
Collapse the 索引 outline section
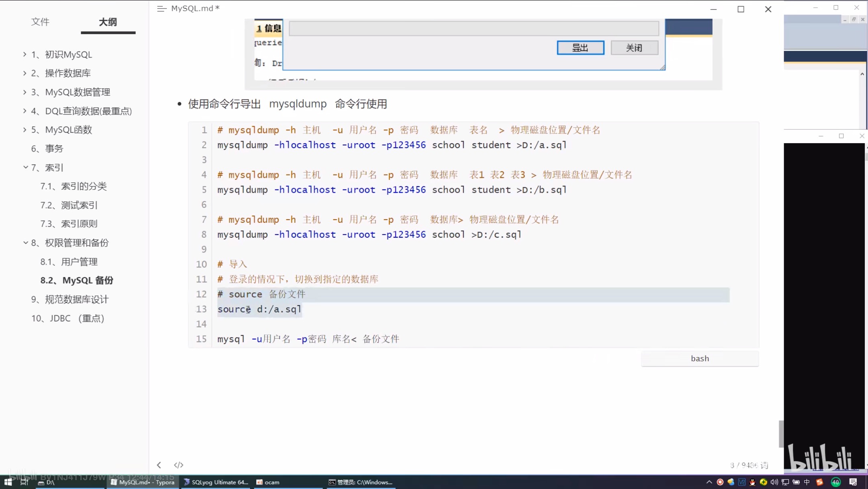coord(25,167)
